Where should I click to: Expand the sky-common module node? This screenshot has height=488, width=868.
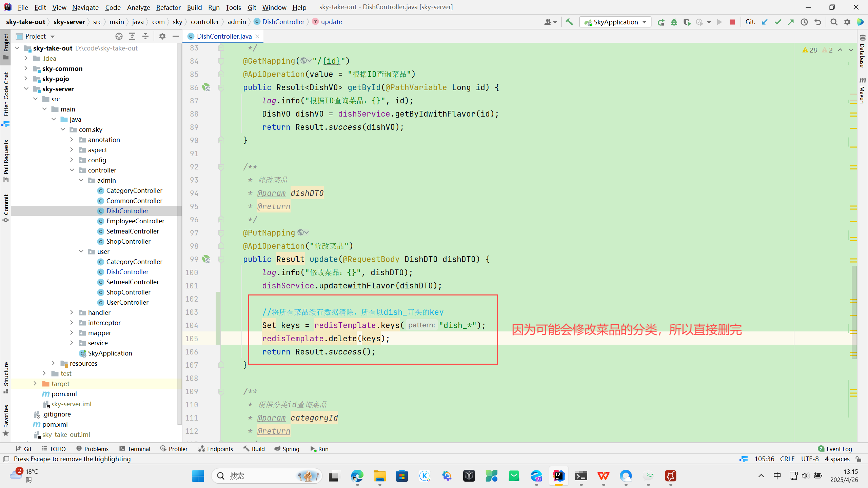(26, 68)
